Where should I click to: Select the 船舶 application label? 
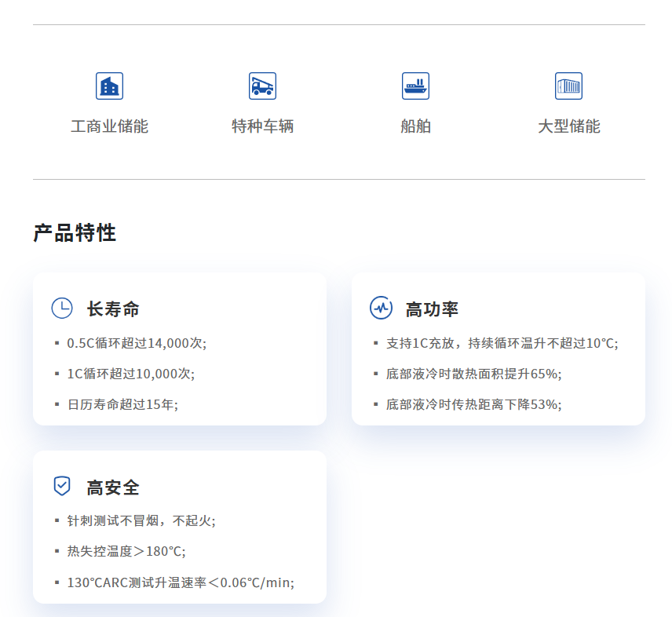click(415, 126)
